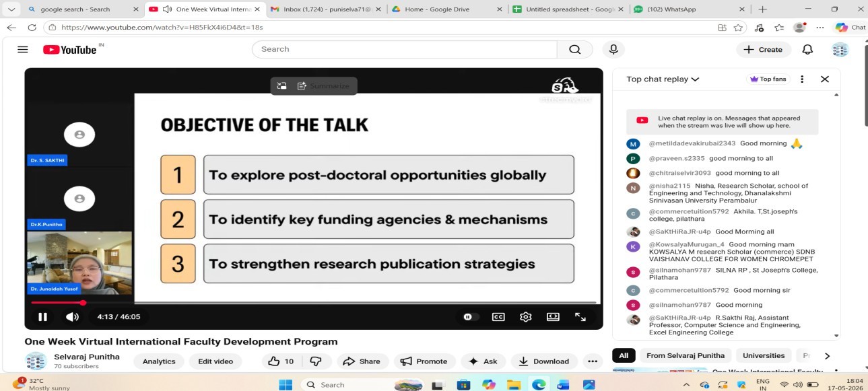The width and height of the screenshot is (868, 391).
Task: Mute the video volume speaker icon
Action: [72, 317]
